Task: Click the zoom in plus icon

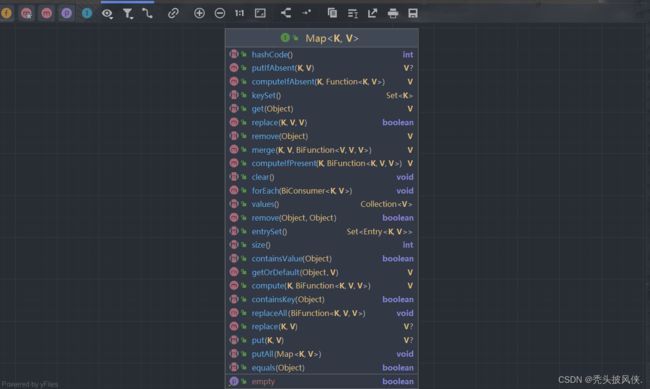Action: point(199,13)
